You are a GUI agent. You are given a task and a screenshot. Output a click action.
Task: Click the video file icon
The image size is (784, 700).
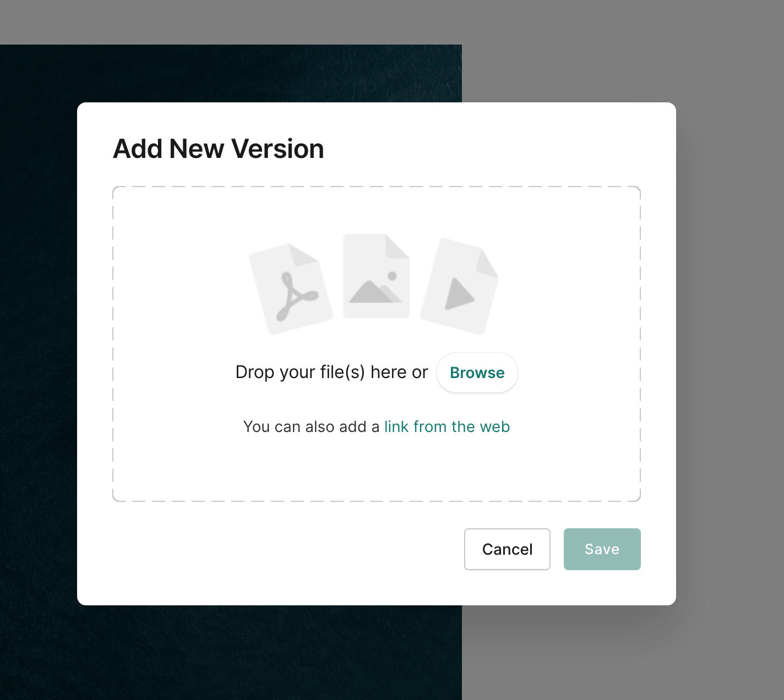[459, 287]
